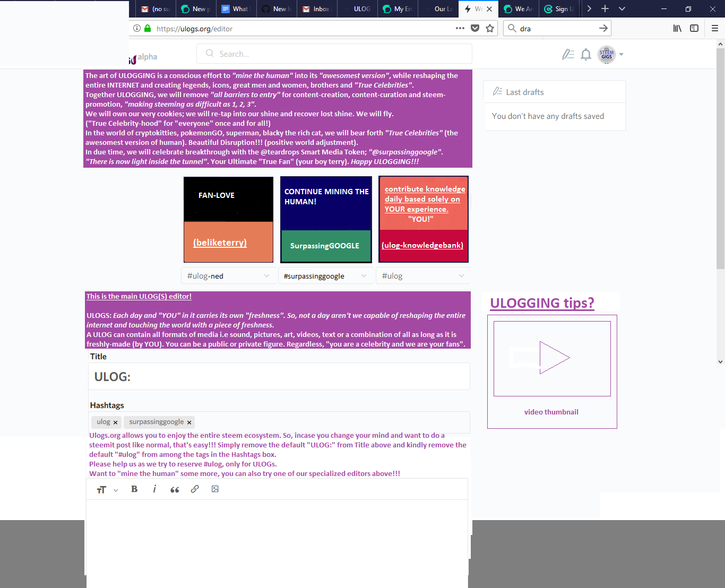Switch to the 'Our Lo' browser tab
The image size is (725, 588).
coord(438,9)
